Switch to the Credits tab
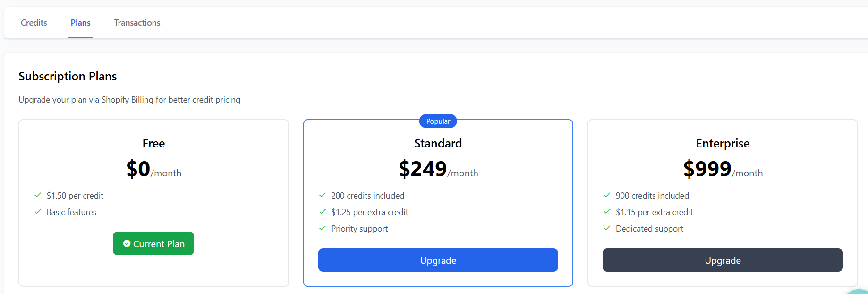The image size is (868, 294). pos(34,22)
